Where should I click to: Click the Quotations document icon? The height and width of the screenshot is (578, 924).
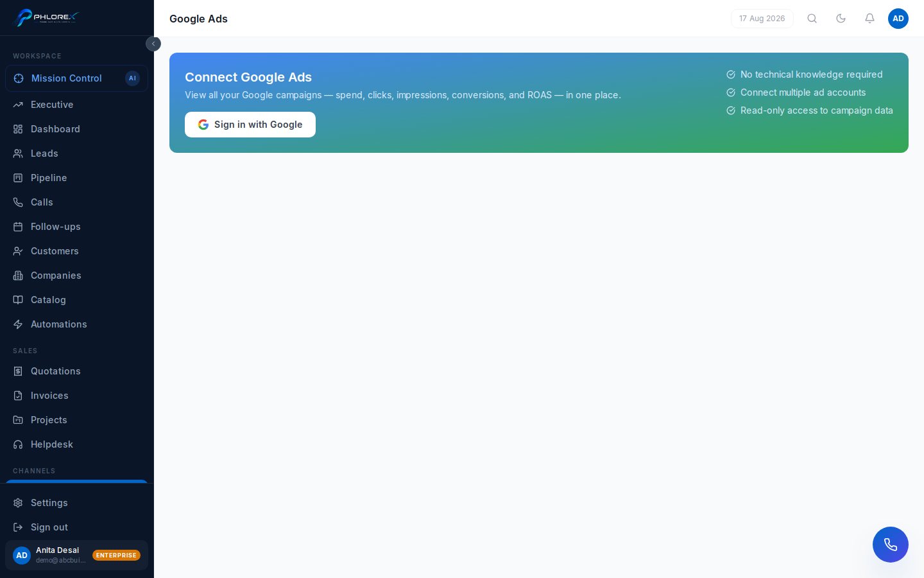click(18, 371)
